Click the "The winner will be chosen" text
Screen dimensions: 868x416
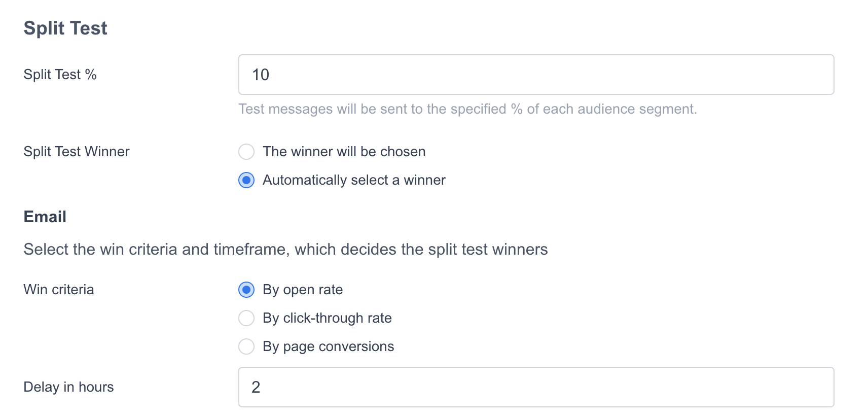coord(344,152)
